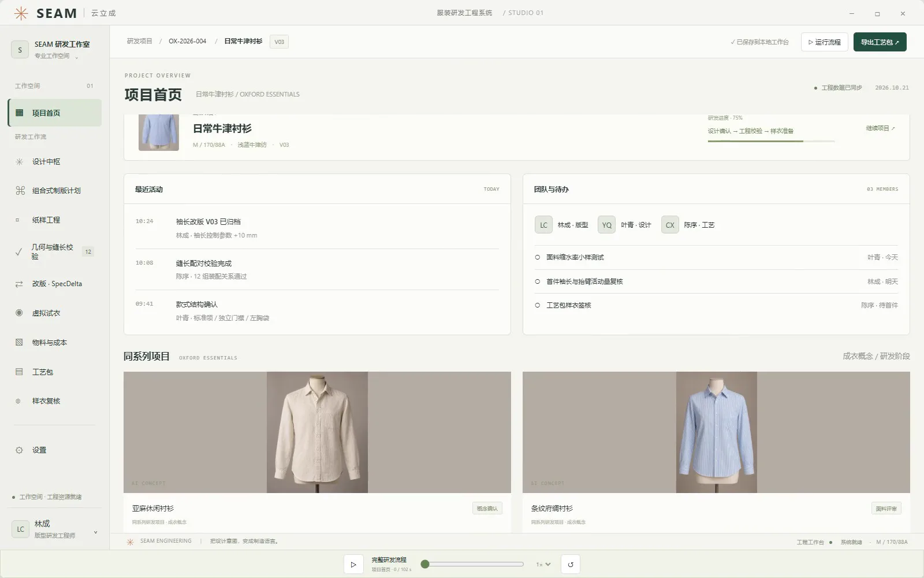Click the S workspace avatar icon
The width and height of the screenshot is (924, 578).
[x=20, y=50]
